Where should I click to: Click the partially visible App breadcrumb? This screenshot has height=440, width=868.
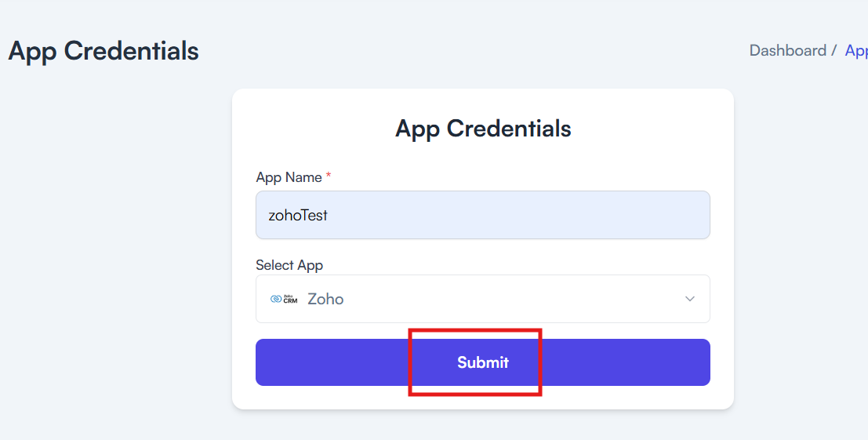tap(856, 51)
